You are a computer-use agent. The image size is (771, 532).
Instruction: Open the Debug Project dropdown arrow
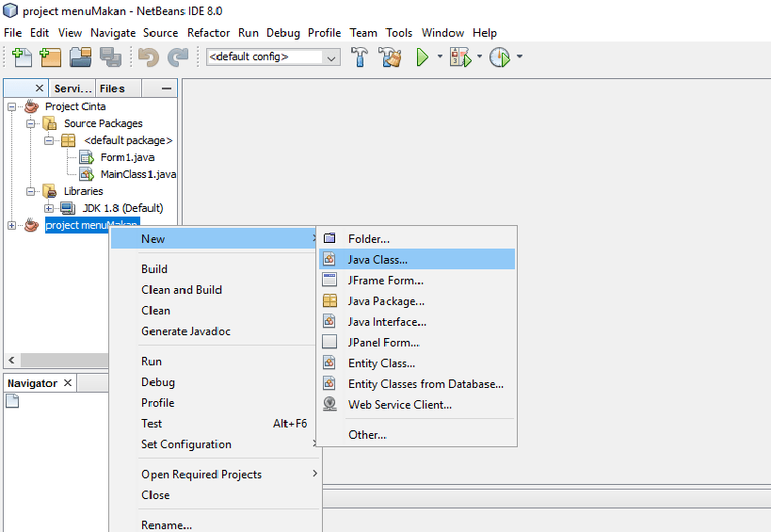click(479, 56)
